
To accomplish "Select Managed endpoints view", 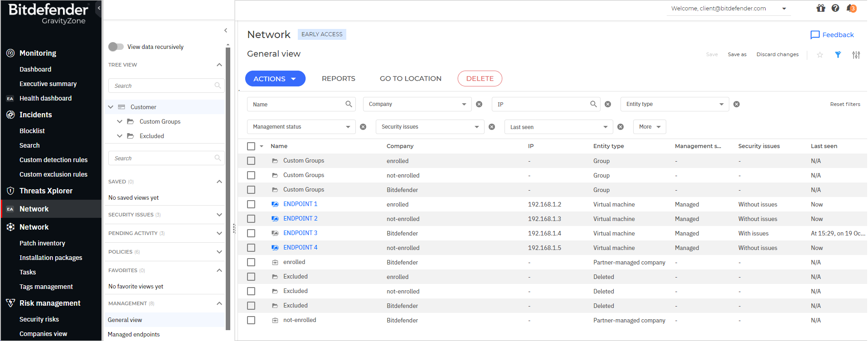I will tap(134, 334).
